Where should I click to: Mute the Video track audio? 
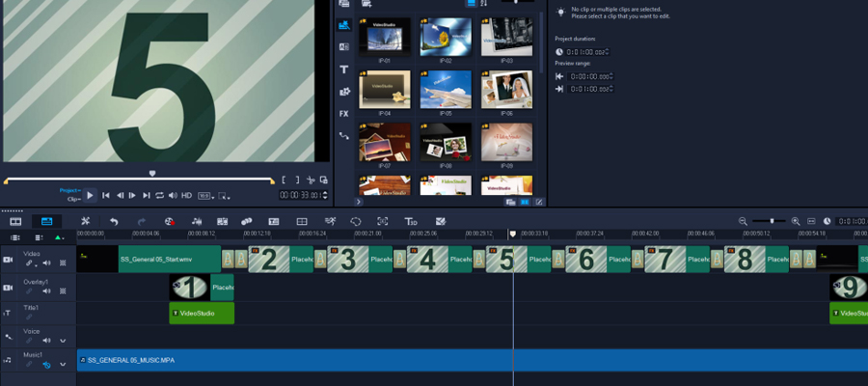click(46, 263)
